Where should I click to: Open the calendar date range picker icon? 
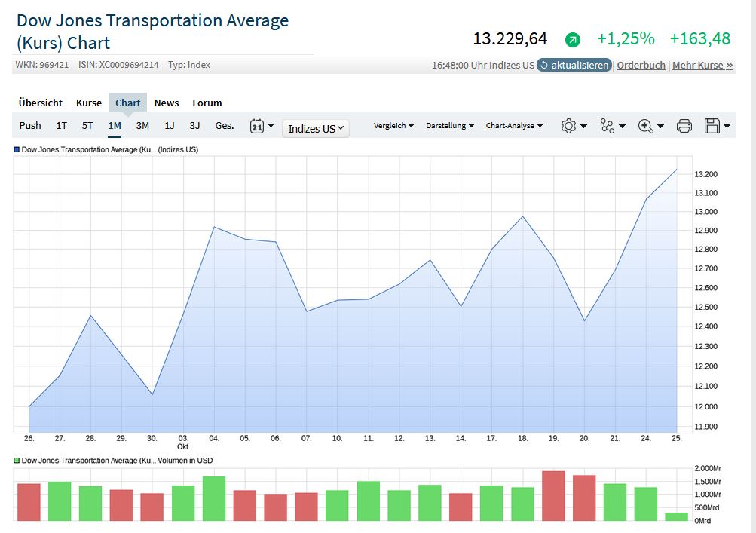pos(257,127)
